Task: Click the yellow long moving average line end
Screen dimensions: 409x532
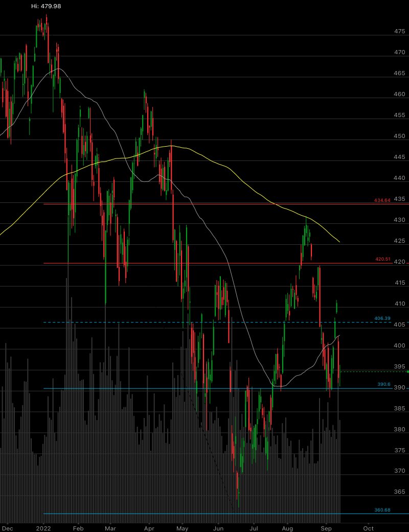Action: pos(339,242)
